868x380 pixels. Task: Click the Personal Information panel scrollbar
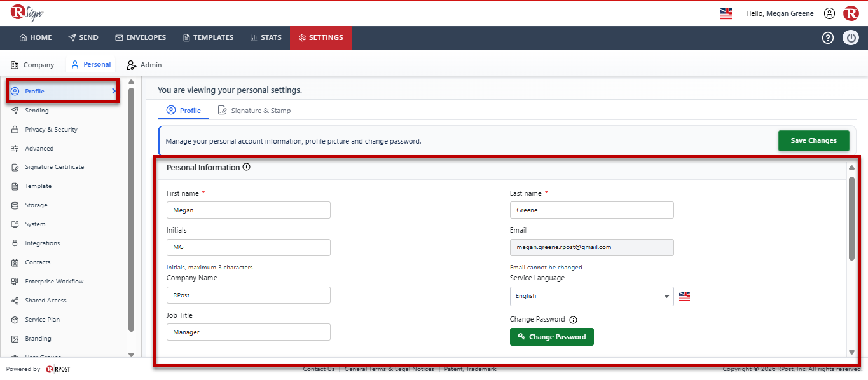pyautogui.click(x=851, y=218)
